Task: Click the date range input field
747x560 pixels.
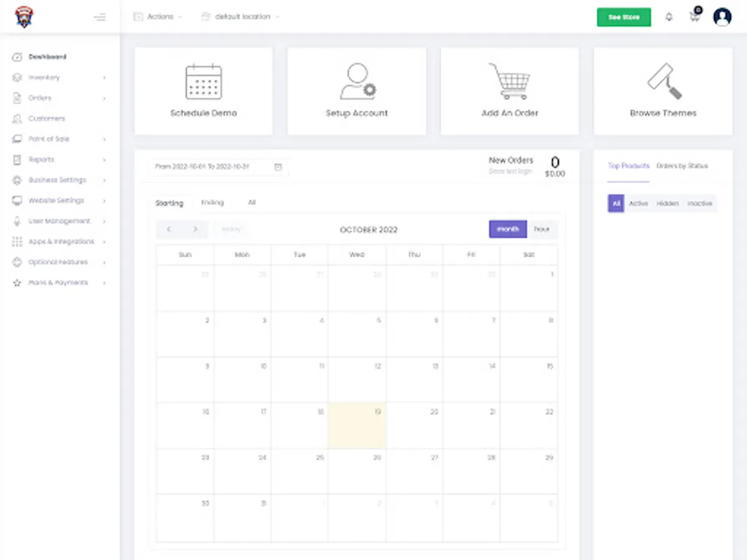Action: (218, 167)
